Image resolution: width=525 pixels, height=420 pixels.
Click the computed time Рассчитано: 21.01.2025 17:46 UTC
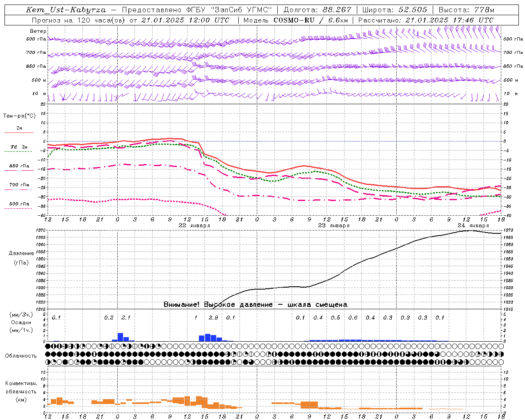point(426,20)
